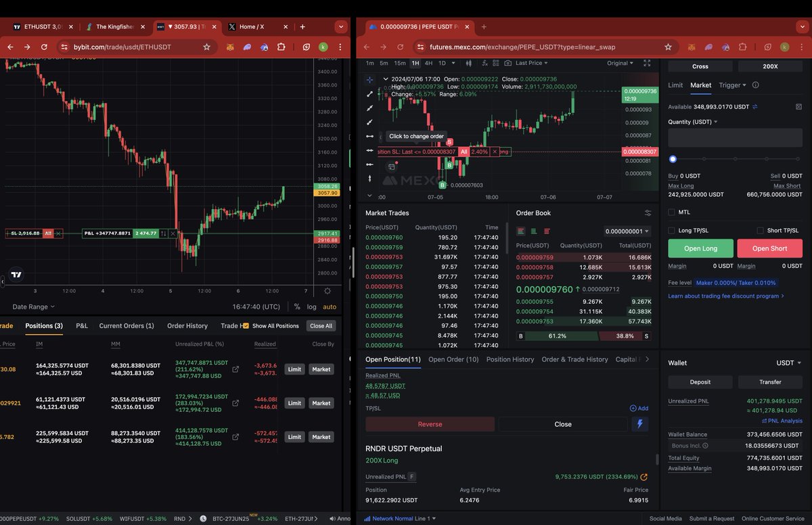Switch MEXC chart to 4H timeframe

click(x=429, y=63)
